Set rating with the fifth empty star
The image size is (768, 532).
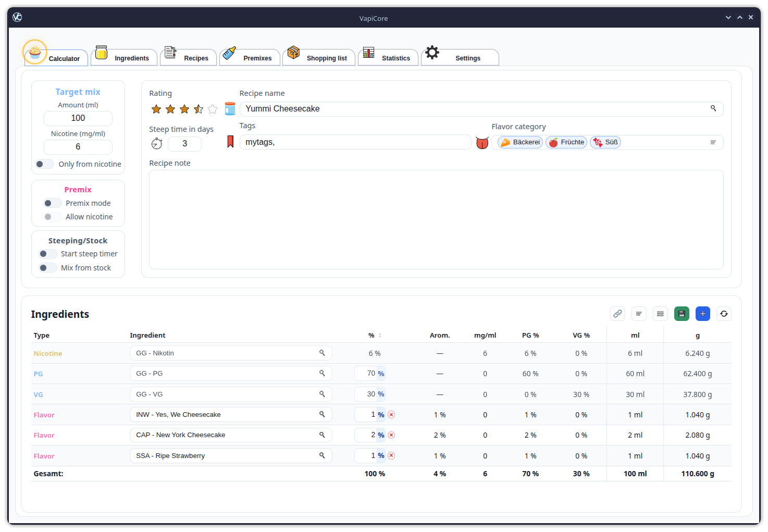click(x=213, y=109)
